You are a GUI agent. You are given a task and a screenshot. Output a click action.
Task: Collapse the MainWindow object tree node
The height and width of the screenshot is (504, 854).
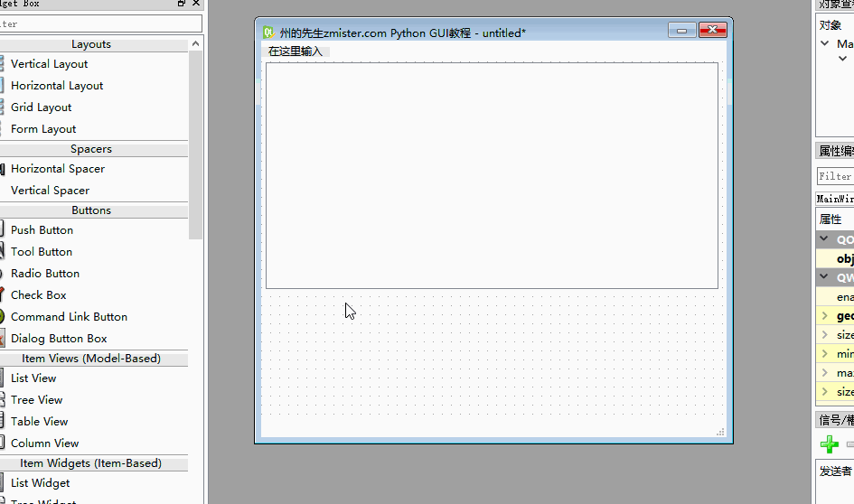point(824,43)
